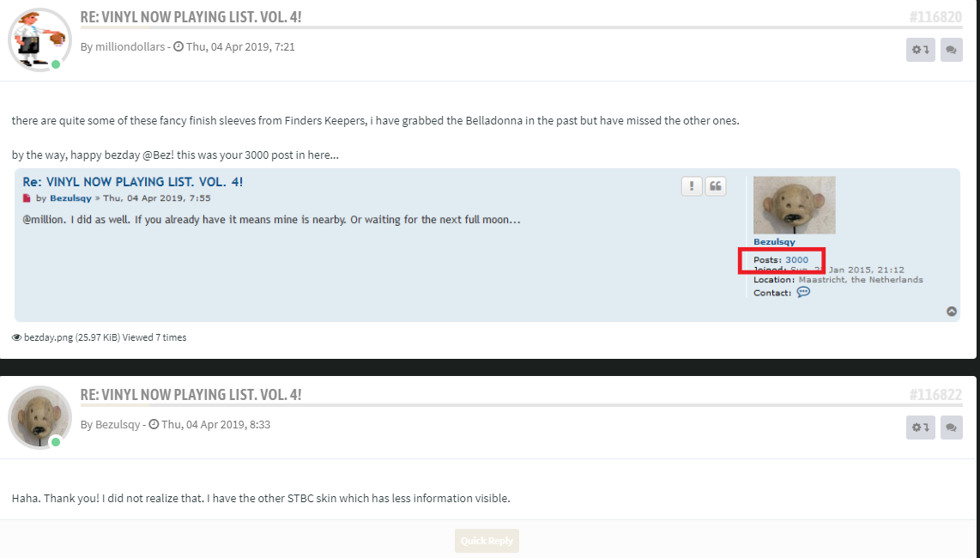
Task: Open Bezulsqy's round avatar on second post
Action: (x=39, y=417)
